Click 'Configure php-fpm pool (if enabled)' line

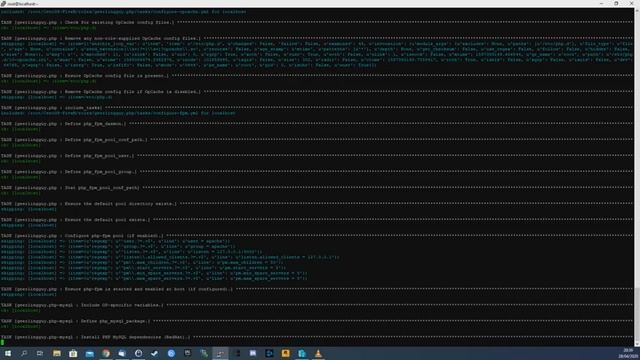82,236
